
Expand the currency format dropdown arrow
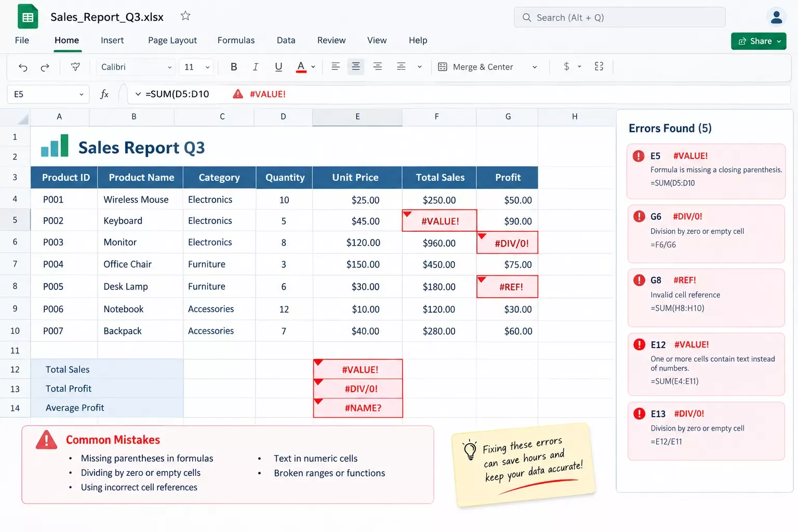pos(579,66)
